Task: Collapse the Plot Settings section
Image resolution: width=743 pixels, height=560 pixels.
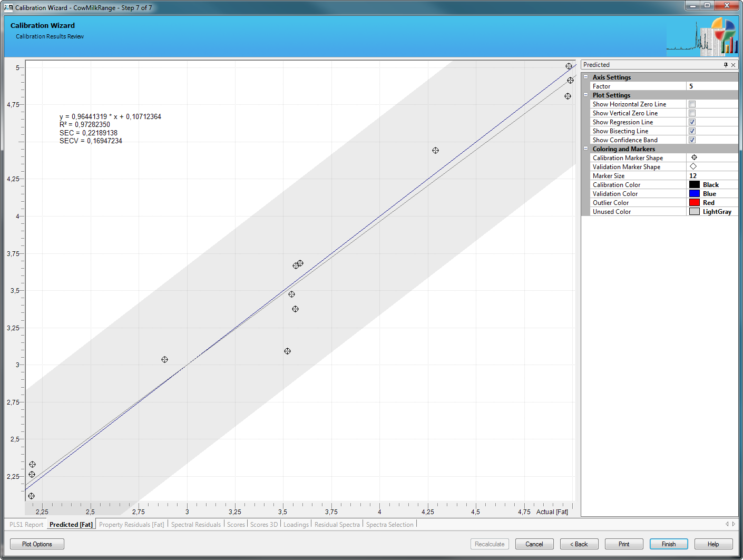Action: point(585,95)
